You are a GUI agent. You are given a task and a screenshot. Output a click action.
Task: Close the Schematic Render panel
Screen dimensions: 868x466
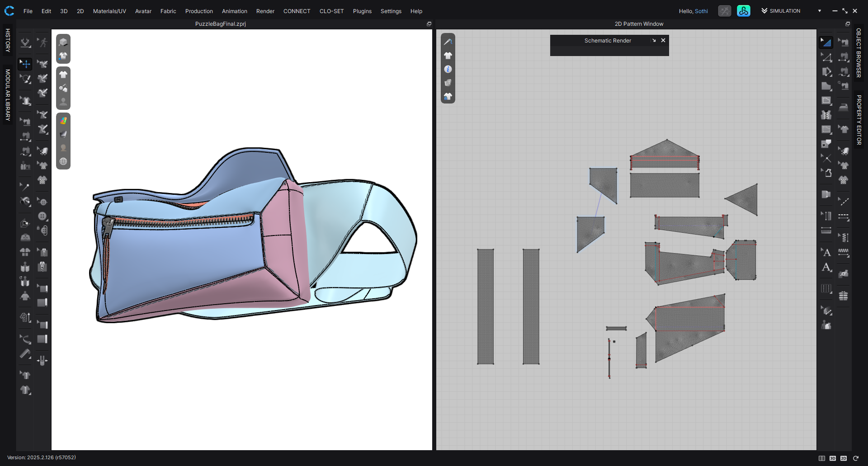click(663, 40)
